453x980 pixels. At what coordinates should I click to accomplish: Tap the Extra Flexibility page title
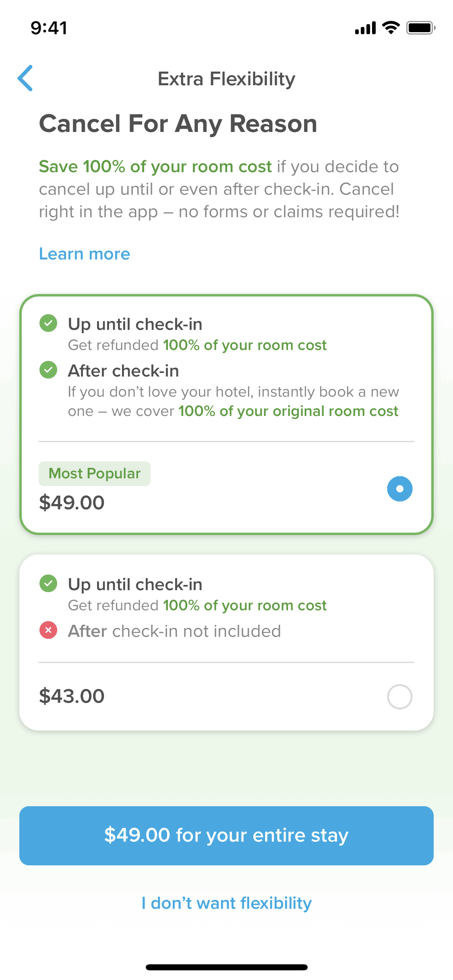click(226, 79)
